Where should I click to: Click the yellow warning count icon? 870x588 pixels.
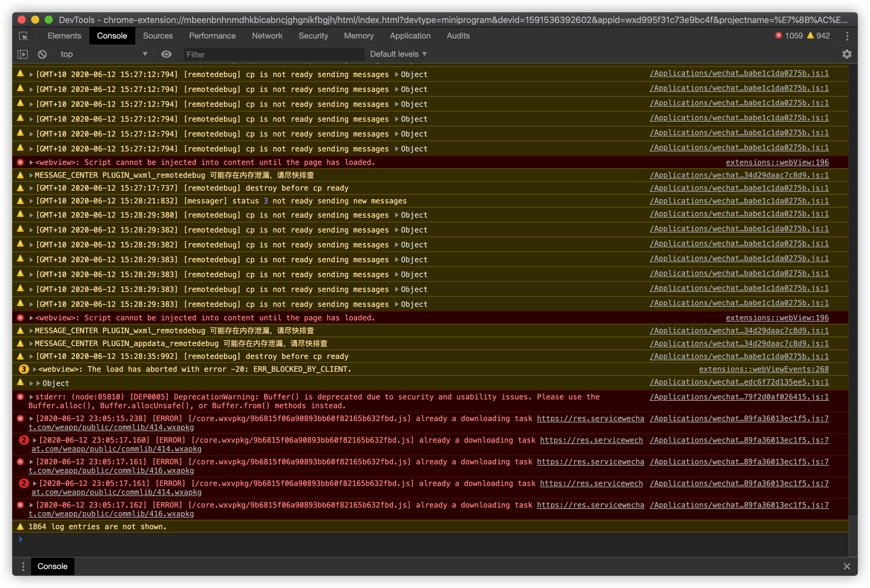pos(810,35)
